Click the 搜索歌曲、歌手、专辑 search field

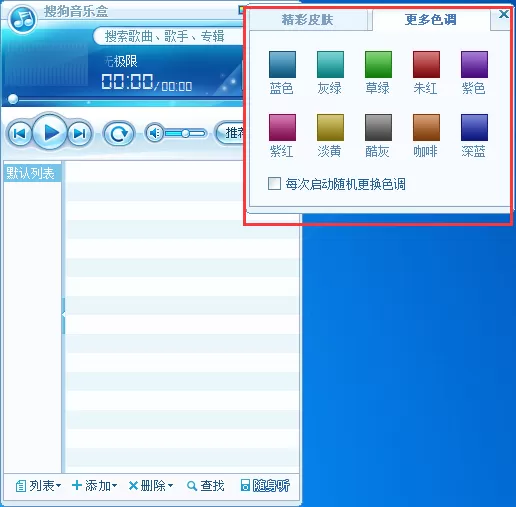(x=169, y=36)
